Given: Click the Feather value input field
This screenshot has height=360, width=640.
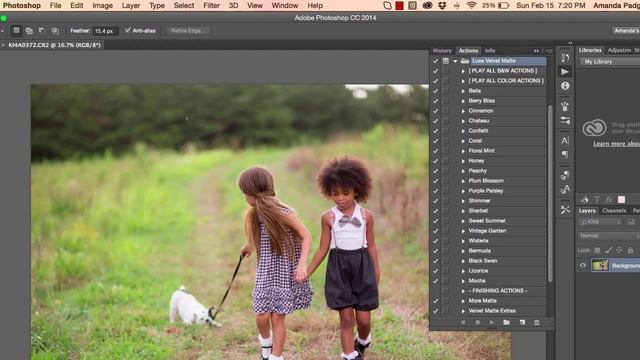Looking at the screenshot, I should [105, 31].
